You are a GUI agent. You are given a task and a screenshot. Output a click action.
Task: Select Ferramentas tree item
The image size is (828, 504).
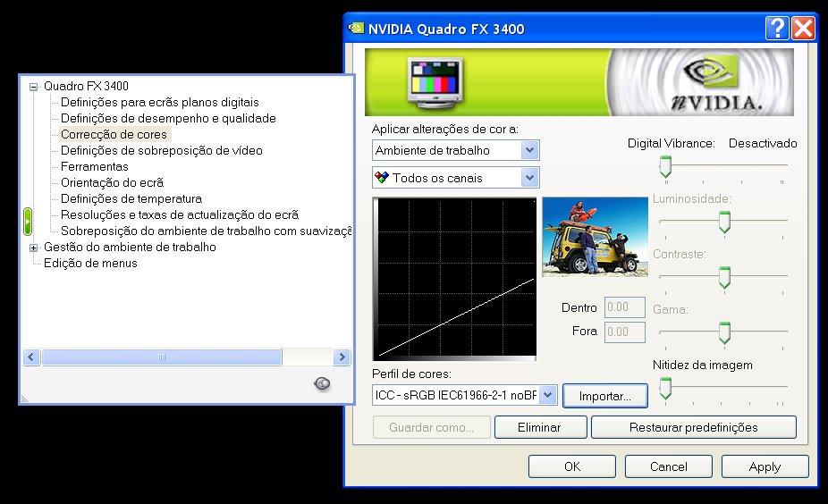click(95, 167)
